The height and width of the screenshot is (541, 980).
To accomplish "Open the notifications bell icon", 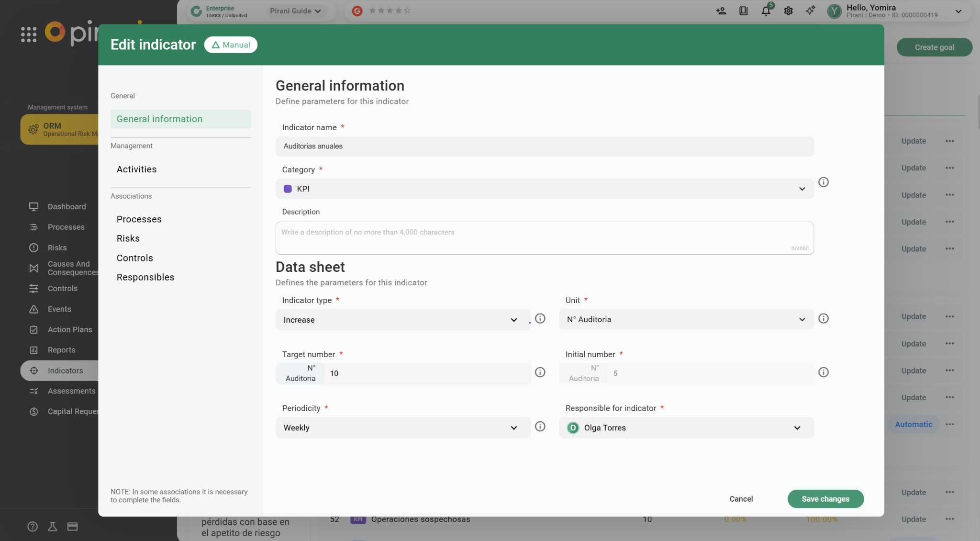I will coord(766,11).
